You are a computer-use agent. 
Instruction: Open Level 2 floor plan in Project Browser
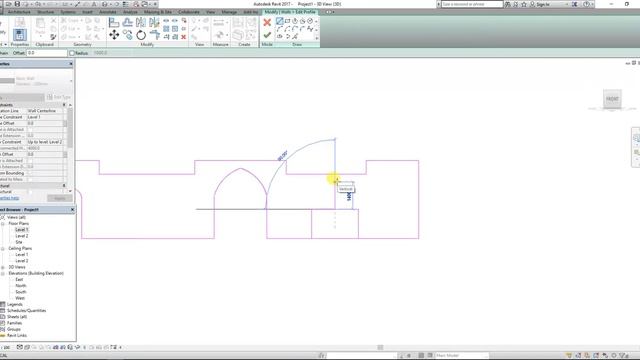pyautogui.click(x=22, y=236)
